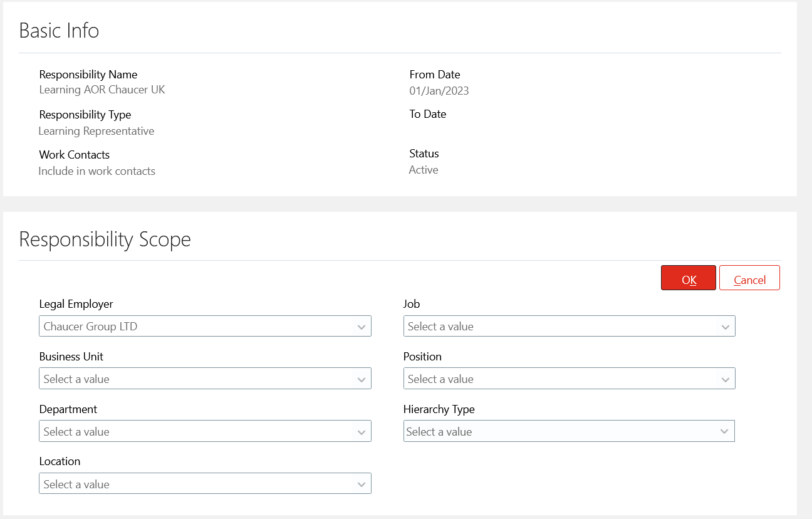Click the chevron icon on Job field
The width and height of the screenshot is (812, 519).
[726, 326]
